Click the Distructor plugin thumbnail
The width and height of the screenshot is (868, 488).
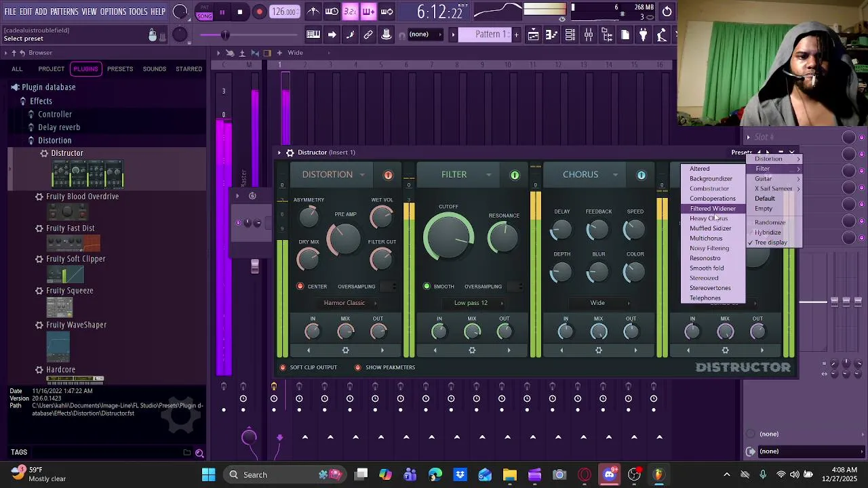(x=87, y=174)
